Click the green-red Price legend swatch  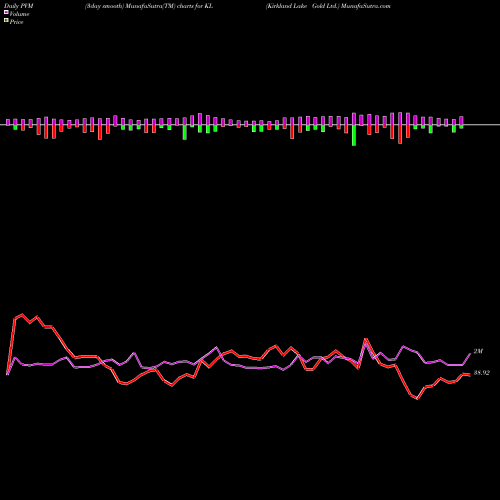click(x=6, y=21)
